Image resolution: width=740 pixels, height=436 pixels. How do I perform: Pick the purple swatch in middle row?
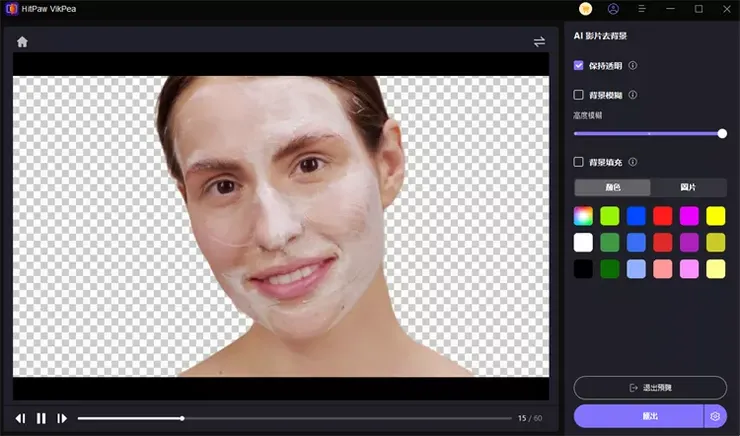coord(689,243)
